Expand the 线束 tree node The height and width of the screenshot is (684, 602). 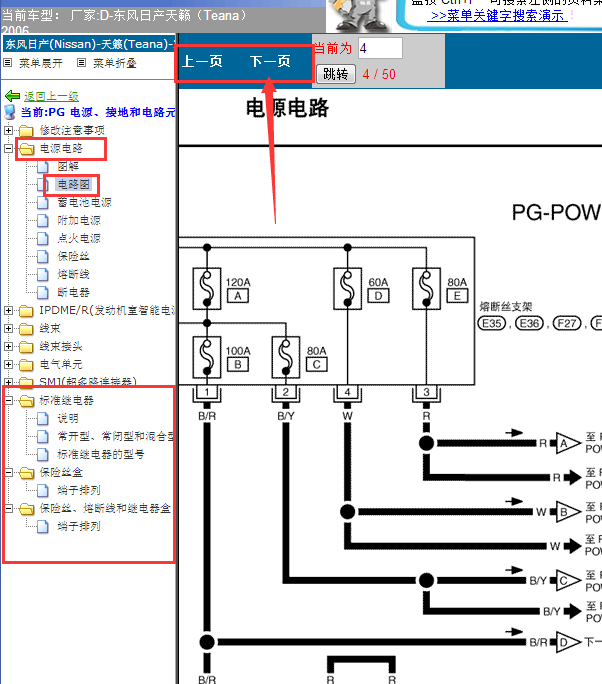[8, 328]
